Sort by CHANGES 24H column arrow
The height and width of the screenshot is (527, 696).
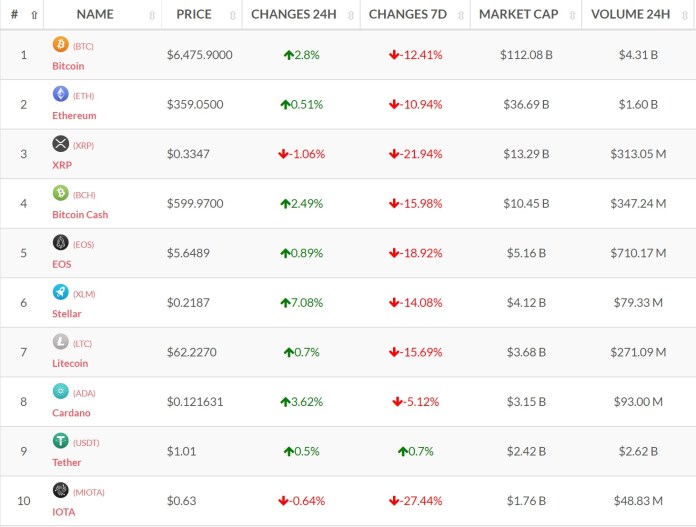click(x=351, y=16)
